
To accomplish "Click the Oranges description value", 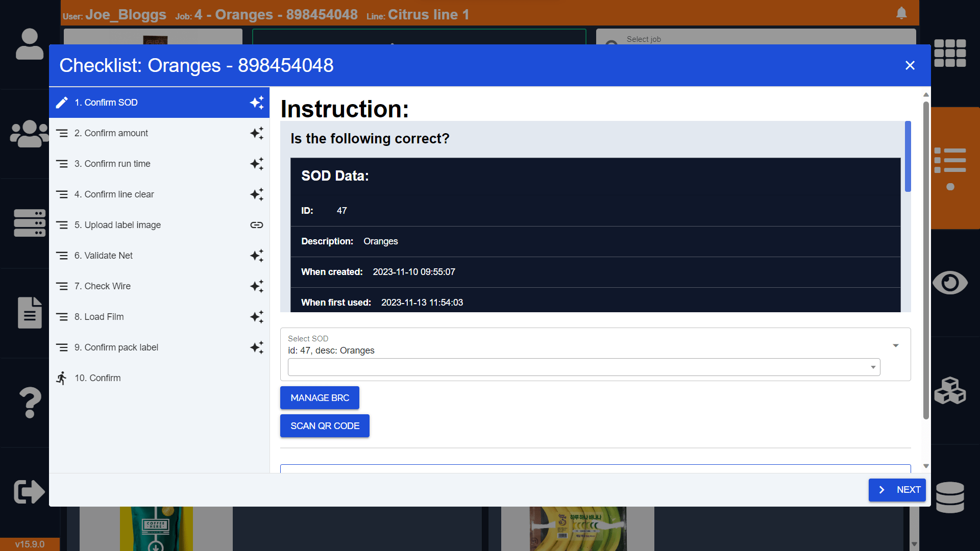I will pos(381,241).
